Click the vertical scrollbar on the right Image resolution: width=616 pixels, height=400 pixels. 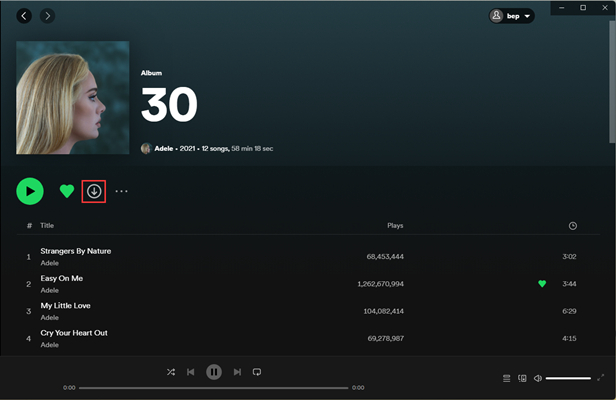[612, 82]
